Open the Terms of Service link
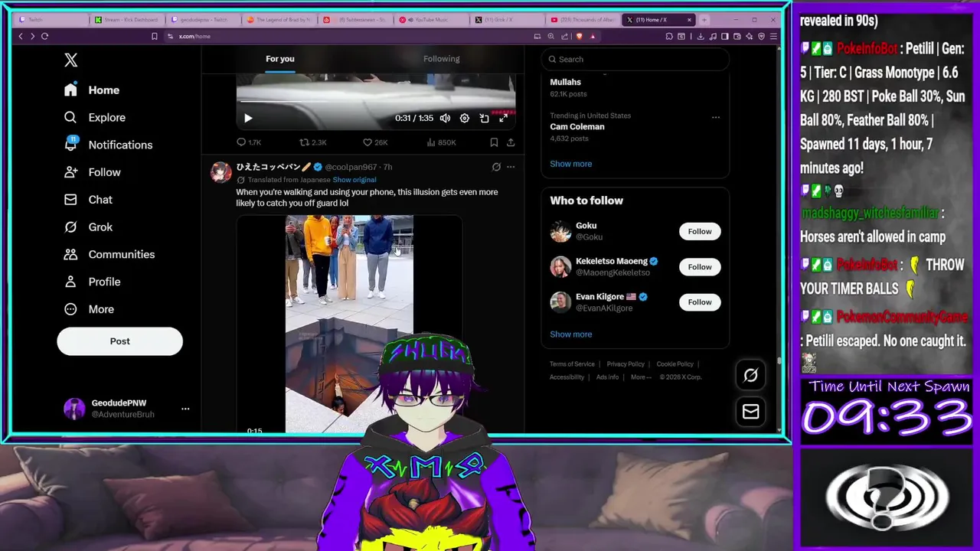This screenshot has width=980, height=551. pos(572,364)
